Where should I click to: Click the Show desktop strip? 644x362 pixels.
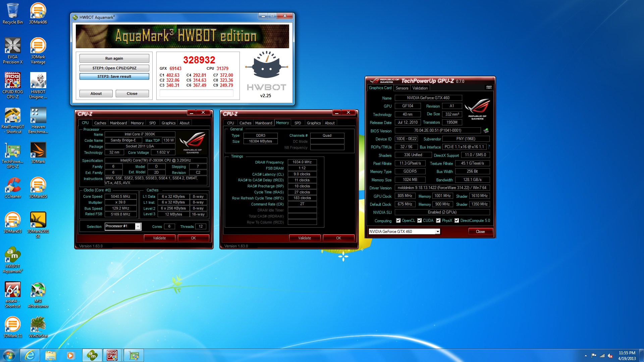click(x=641, y=356)
